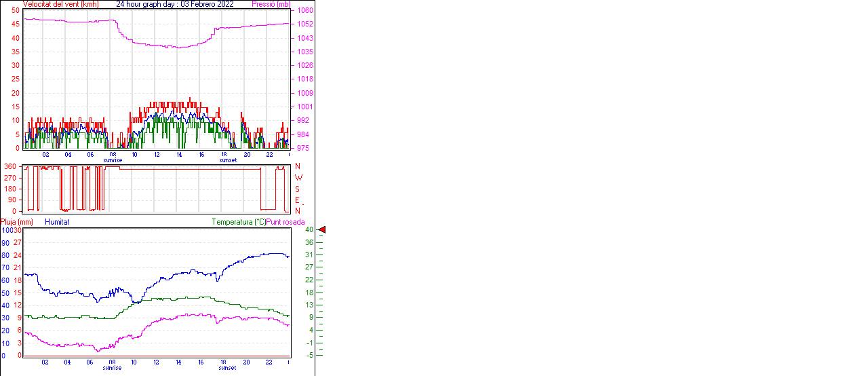Click the 'Pluja (mm)' legend label

point(16,222)
